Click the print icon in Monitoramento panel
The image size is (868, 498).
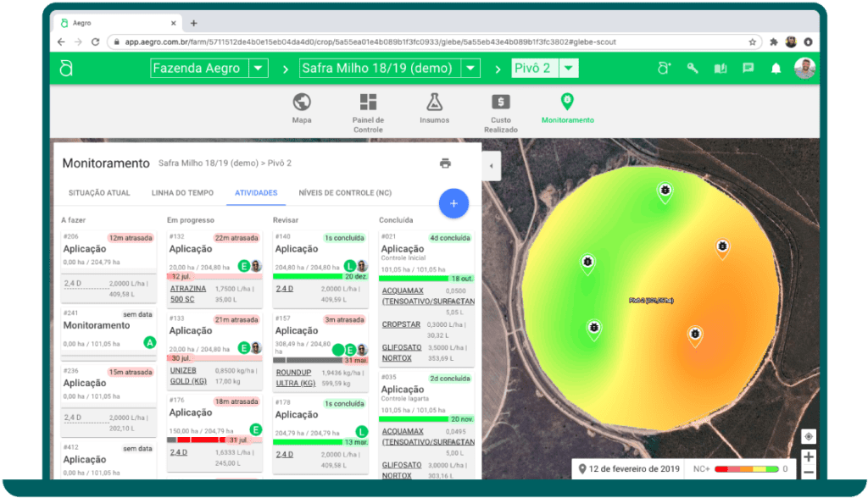447,163
